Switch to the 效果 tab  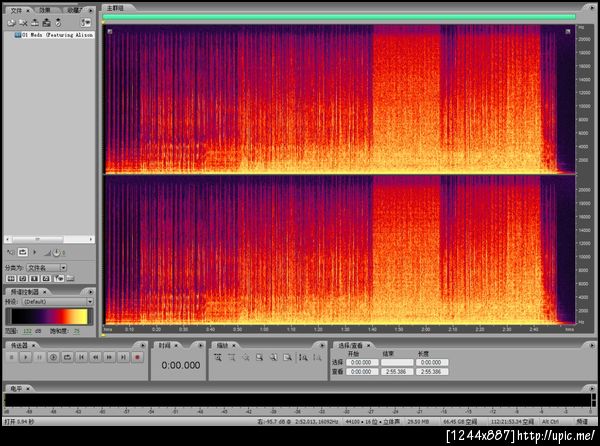pos(45,9)
